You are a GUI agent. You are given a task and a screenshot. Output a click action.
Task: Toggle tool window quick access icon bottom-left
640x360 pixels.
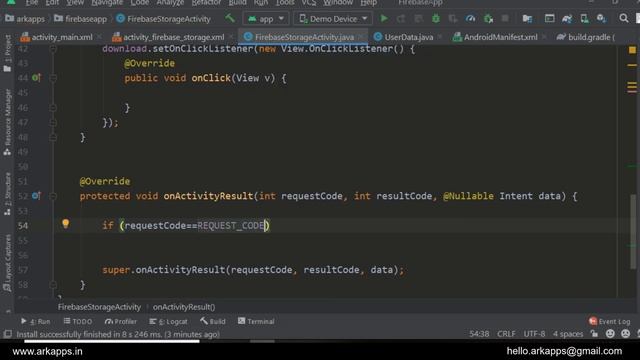pos(7,334)
